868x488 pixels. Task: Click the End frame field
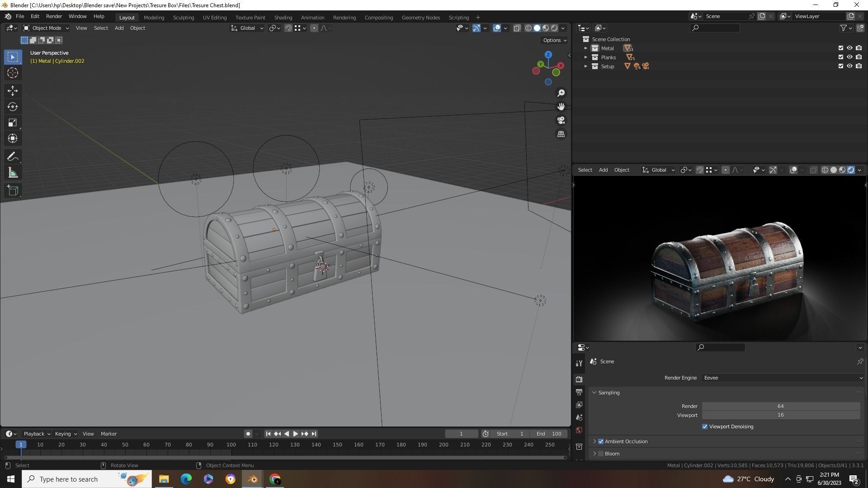coord(549,434)
